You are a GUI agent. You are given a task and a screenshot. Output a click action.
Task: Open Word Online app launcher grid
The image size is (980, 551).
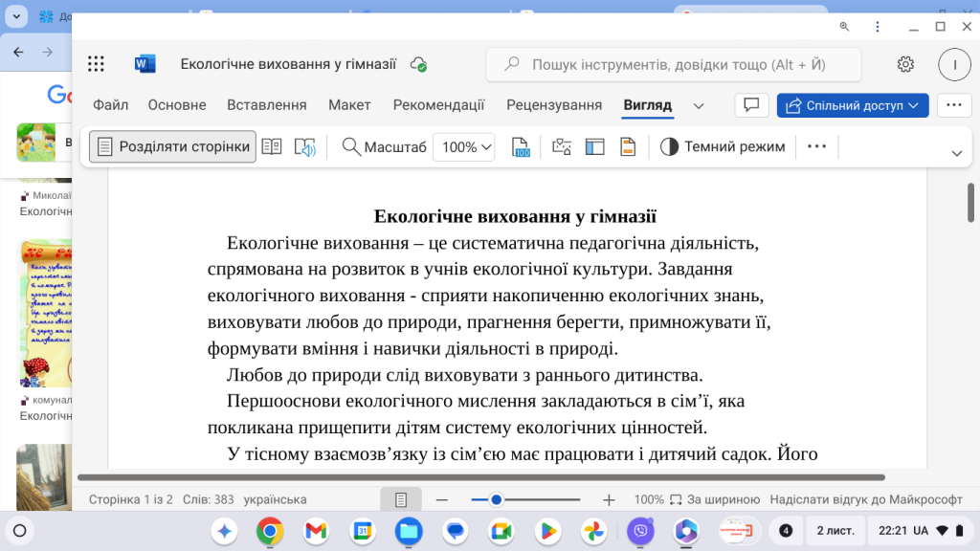coord(96,63)
